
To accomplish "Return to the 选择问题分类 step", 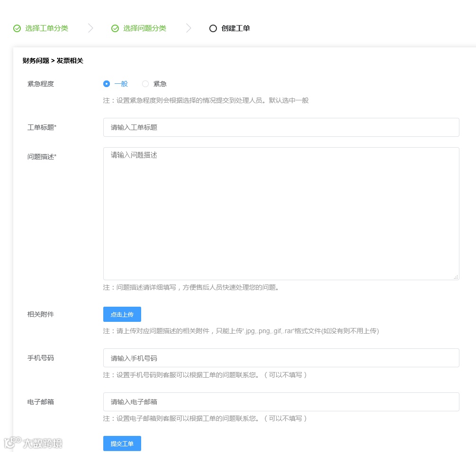I will coord(144,28).
